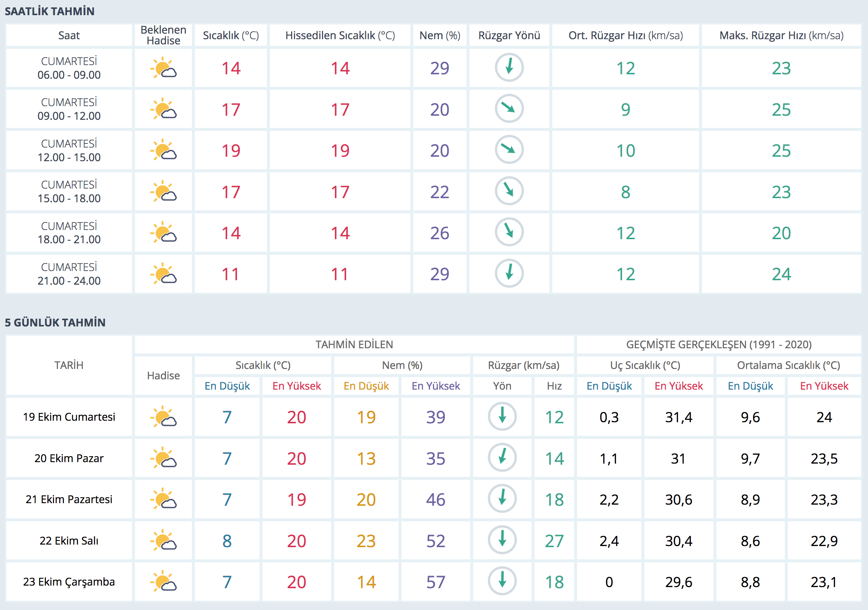The width and height of the screenshot is (868, 610).
Task: Click weather icon for 22 Ekim Salı
Action: click(163, 540)
